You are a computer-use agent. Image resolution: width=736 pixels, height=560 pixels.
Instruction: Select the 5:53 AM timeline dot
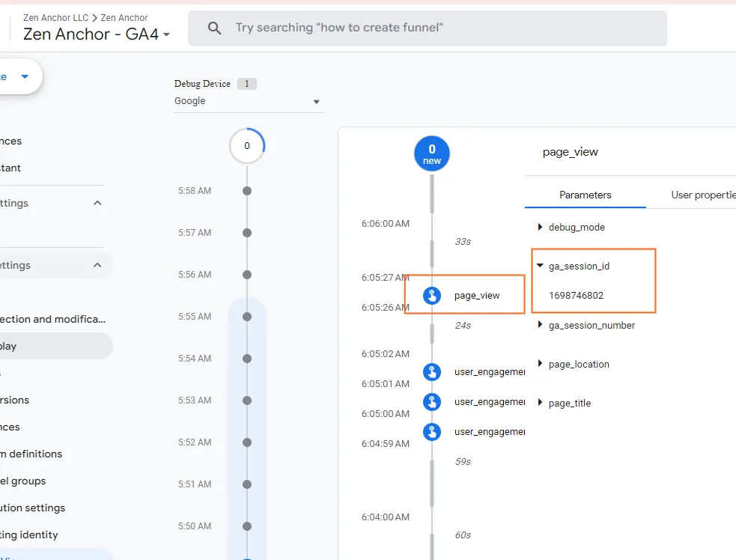coord(247,401)
